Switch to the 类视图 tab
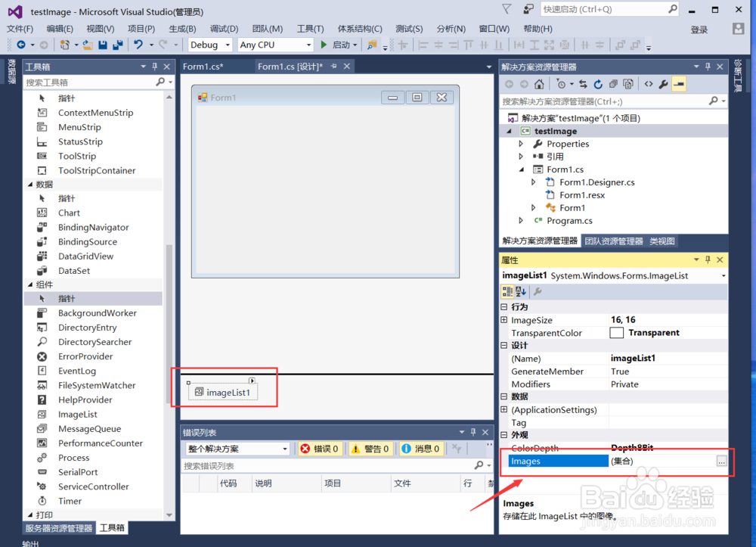This screenshot has height=547, width=756. click(662, 241)
